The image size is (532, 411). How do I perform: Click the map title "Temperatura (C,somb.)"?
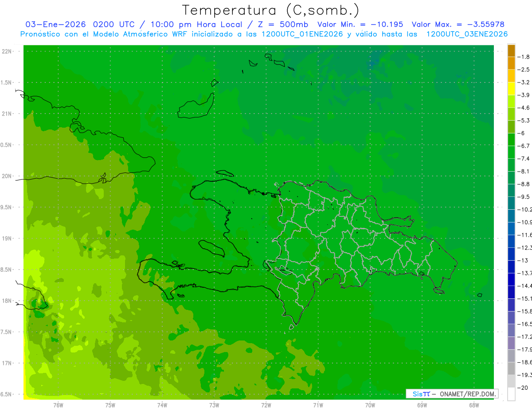270,10
